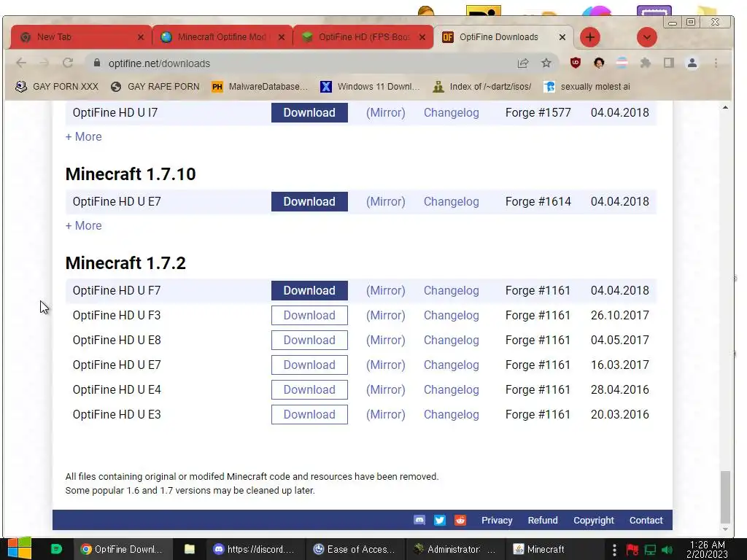Click the scrollbar up arrow
The image size is (747, 560).
point(725,108)
